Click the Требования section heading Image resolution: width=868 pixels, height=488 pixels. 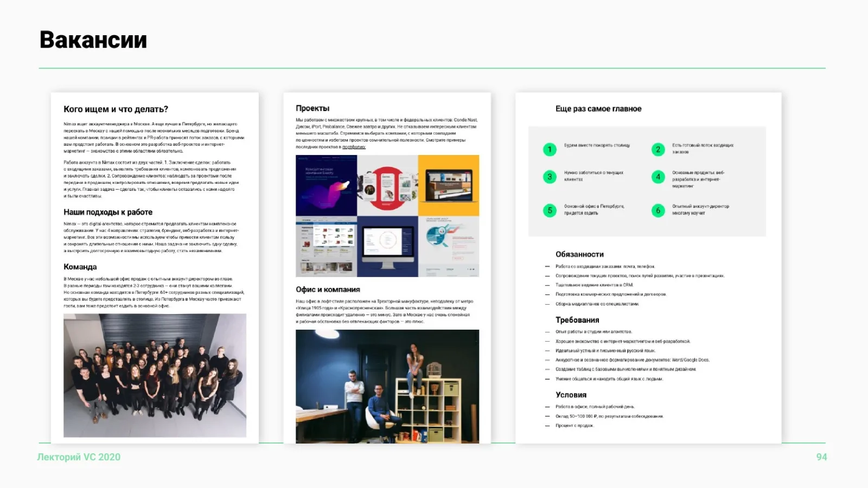coord(577,320)
